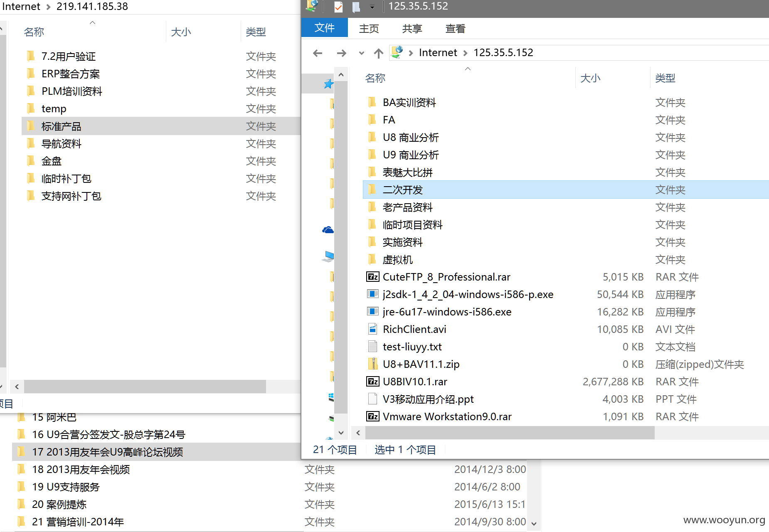Select the ERP整合方案 folder
This screenshot has height=532, width=769.
(x=71, y=74)
